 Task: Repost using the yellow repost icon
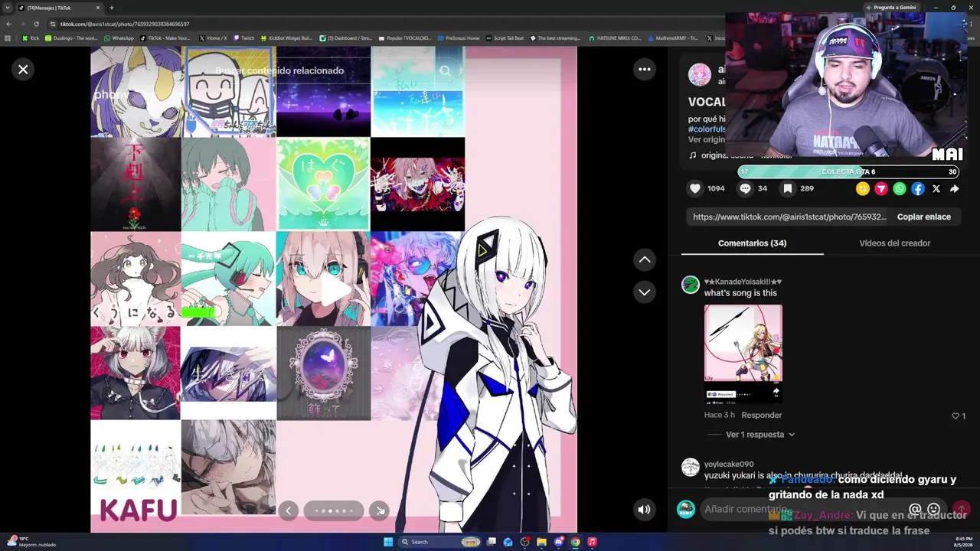[x=863, y=189]
